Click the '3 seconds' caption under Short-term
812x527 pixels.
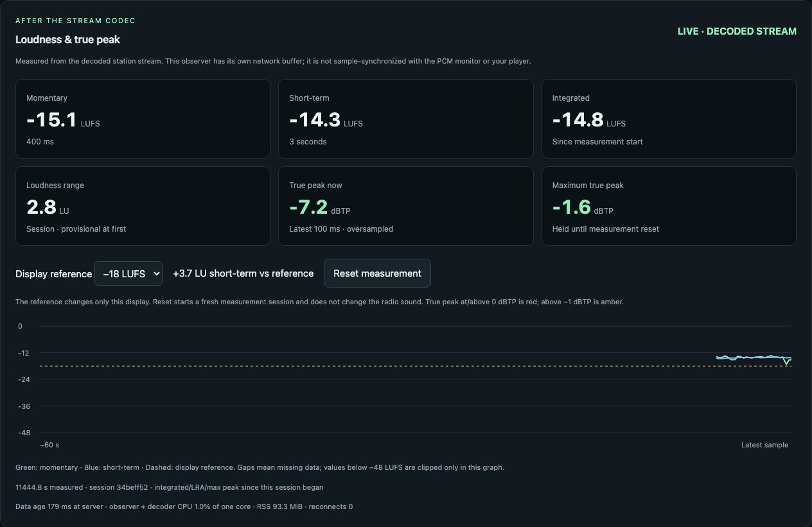coord(308,141)
